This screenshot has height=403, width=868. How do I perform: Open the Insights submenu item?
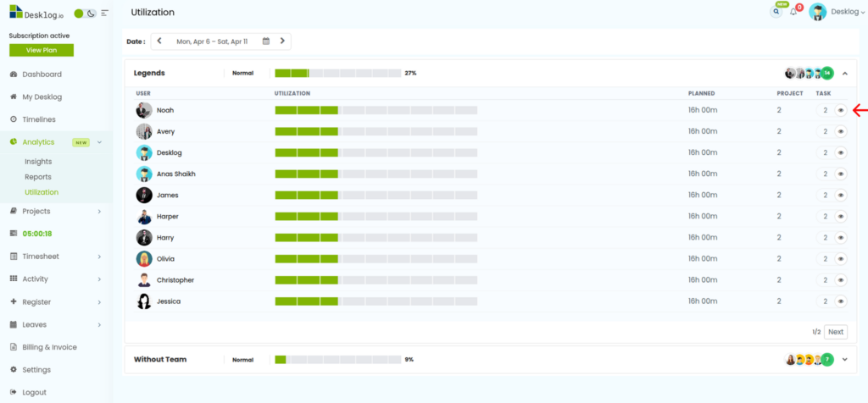pos(38,161)
